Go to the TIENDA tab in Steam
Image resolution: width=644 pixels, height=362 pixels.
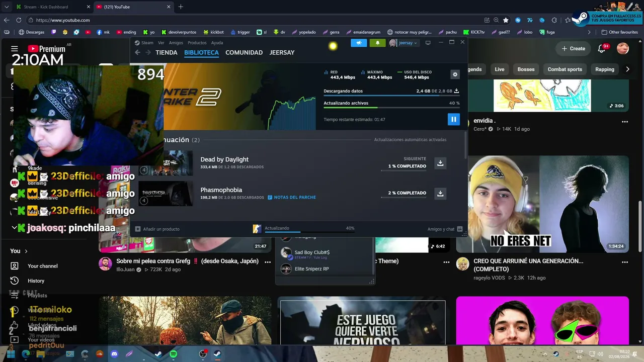pyautogui.click(x=167, y=52)
